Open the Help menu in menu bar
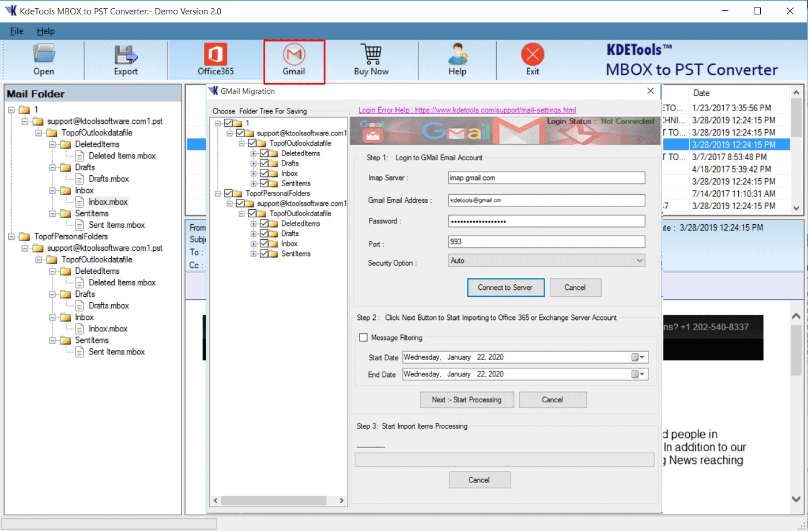Viewport: 808px width, 532px height. point(46,31)
